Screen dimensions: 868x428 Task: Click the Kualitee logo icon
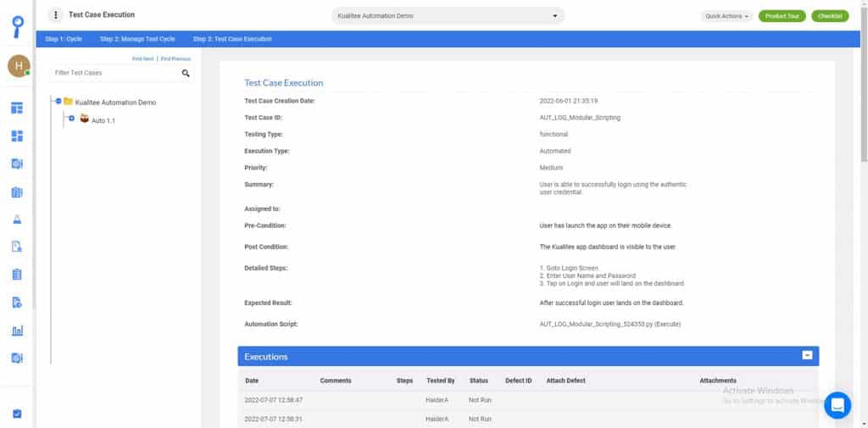pyautogui.click(x=18, y=26)
